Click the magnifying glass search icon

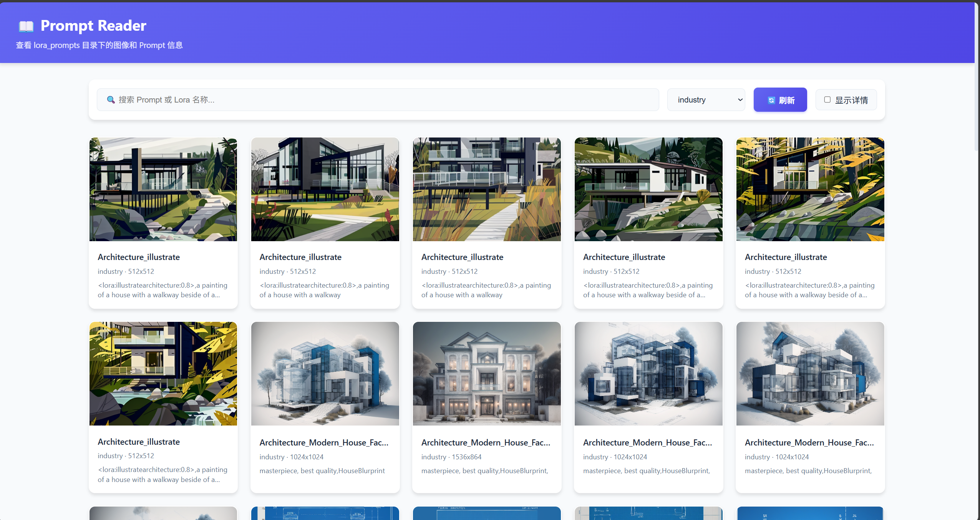pos(111,100)
